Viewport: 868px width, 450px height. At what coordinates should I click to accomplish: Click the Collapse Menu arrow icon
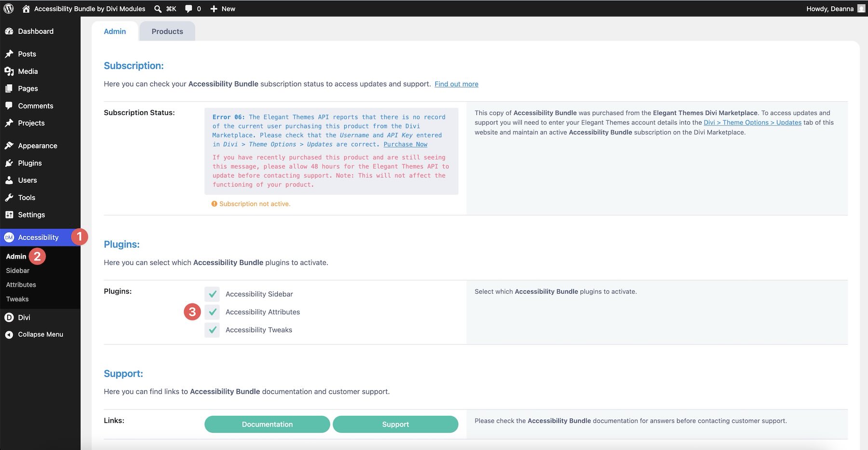[x=9, y=335]
